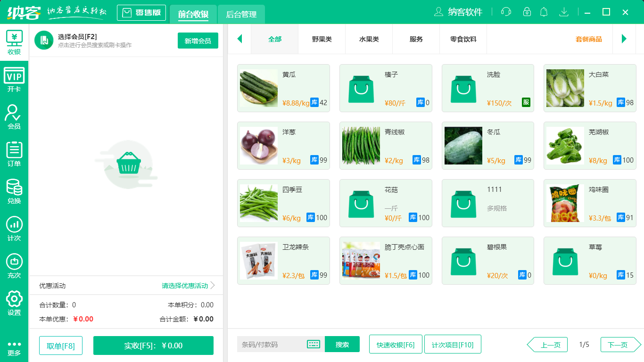Click the 纳客软件 user account icon
644x362 pixels.
pos(438,12)
